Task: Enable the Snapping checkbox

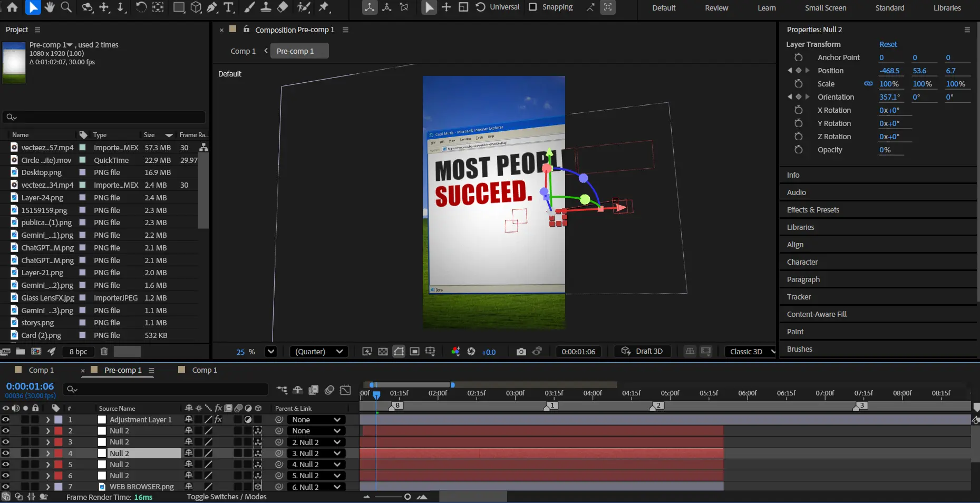Action: [x=533, y=7]
